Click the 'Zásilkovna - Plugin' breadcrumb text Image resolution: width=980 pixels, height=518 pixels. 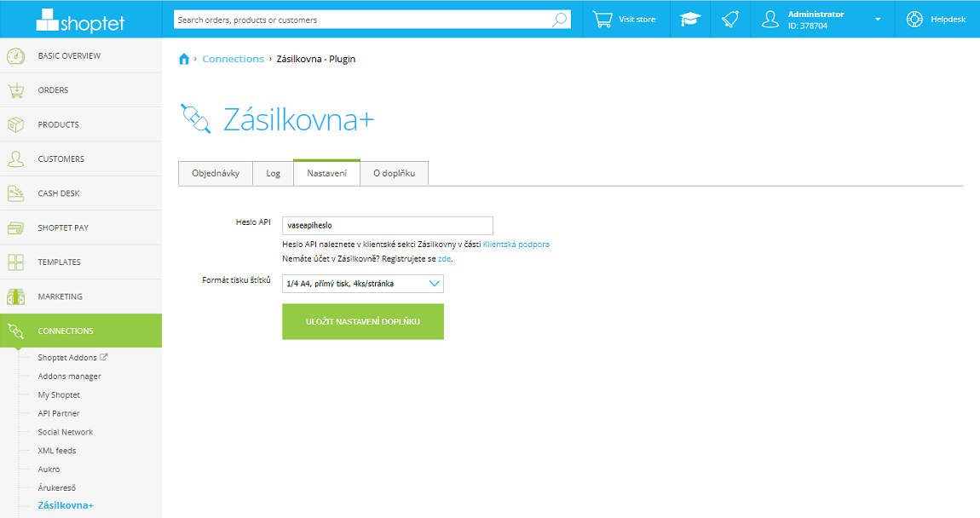[316, 59]
